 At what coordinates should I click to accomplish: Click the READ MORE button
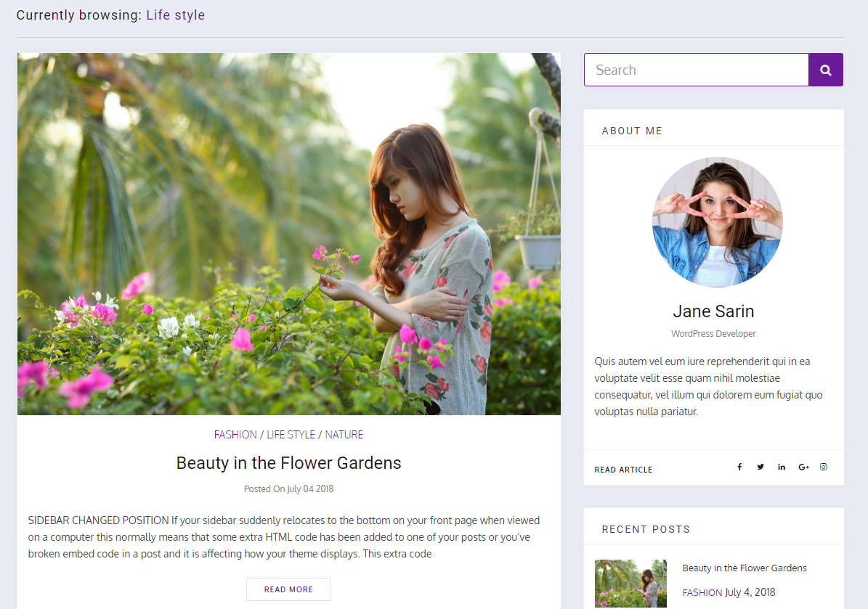tap(288, 589)
